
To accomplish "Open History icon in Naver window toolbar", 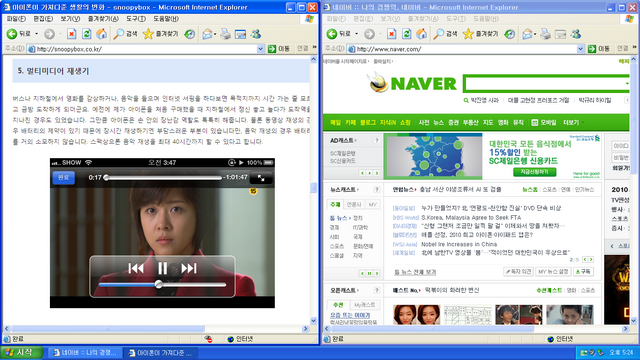I will click(510, 34).
